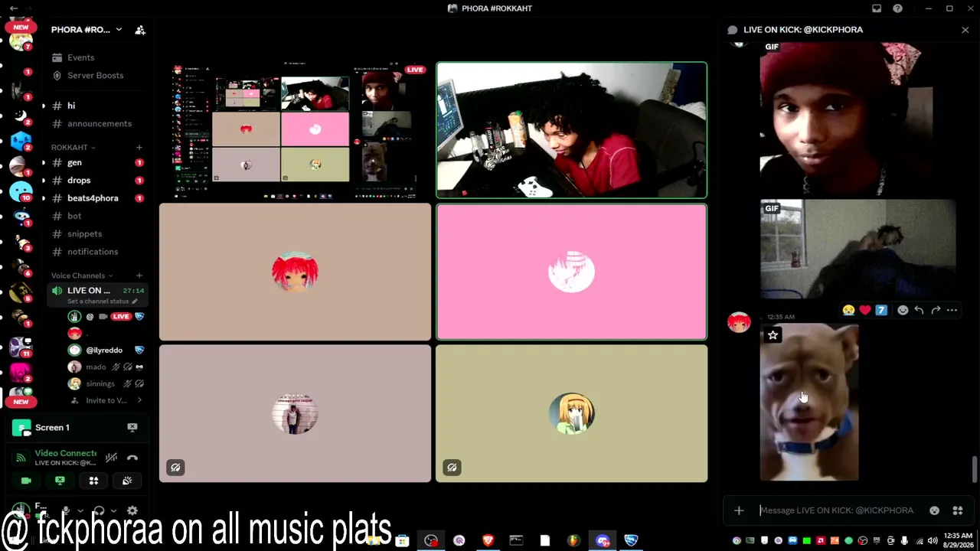This screenshot has height=551, width=980.
Task: Open the announcements channel
Action: [x=100, y=123]
